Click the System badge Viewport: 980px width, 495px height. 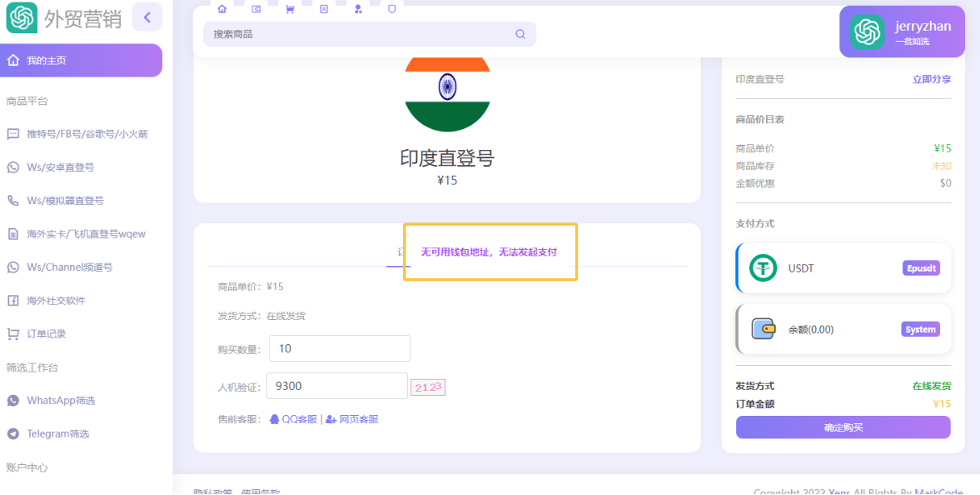click(x=921, y=329)
